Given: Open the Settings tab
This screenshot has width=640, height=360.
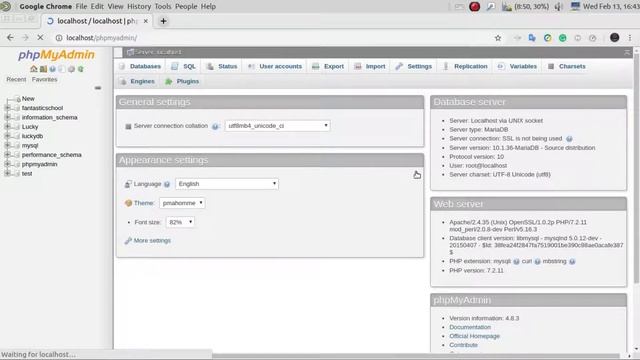Looking at the screenshot, I should [413, 66].
